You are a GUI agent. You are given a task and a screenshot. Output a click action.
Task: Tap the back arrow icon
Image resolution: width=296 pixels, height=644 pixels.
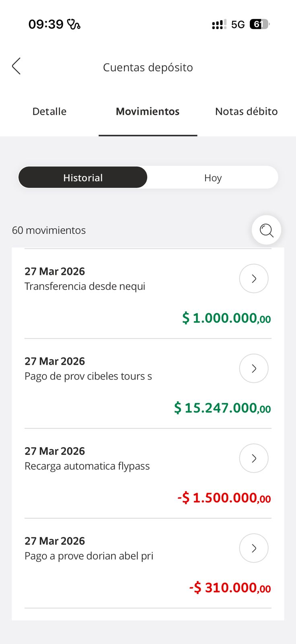[x=16, y=66]
